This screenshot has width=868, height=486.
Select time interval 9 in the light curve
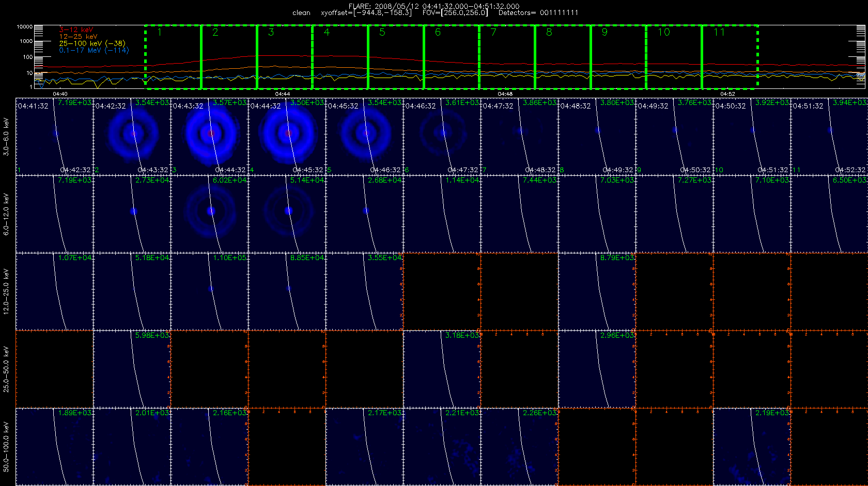coord(619,57)
